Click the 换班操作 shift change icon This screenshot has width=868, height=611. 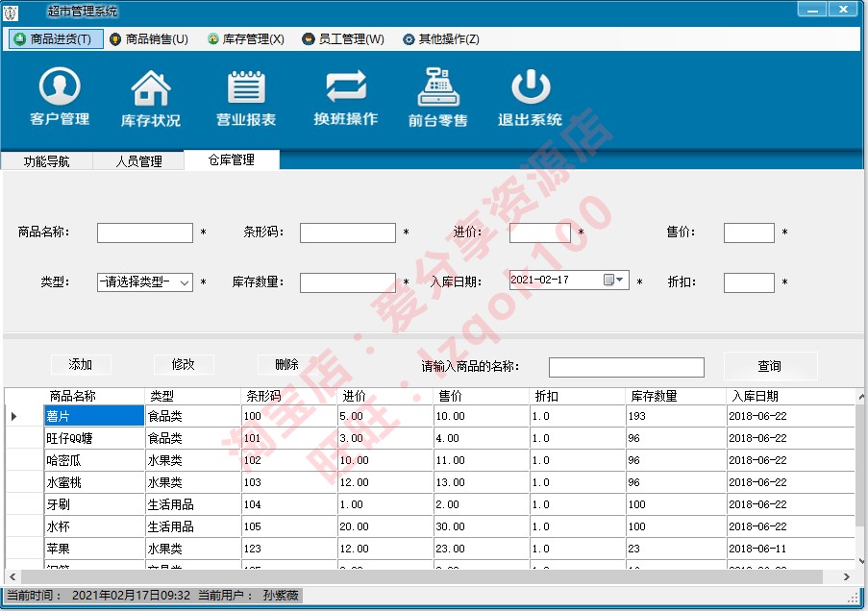[x=346, y=97]
